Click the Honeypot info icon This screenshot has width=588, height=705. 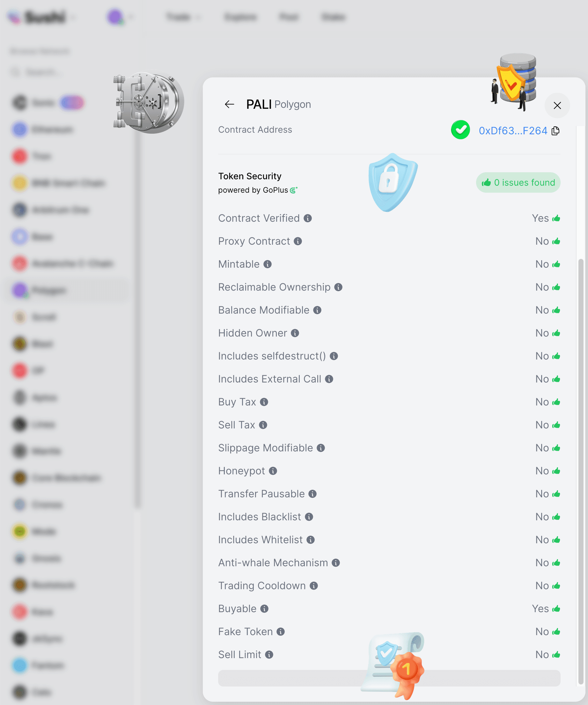point(273,471)
